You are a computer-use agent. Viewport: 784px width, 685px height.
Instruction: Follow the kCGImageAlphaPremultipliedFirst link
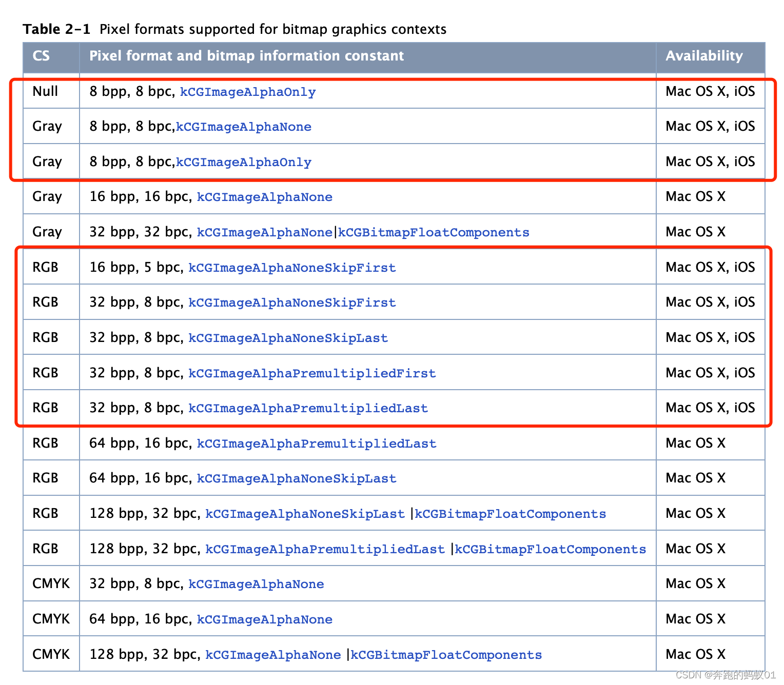tap(312, 374)
